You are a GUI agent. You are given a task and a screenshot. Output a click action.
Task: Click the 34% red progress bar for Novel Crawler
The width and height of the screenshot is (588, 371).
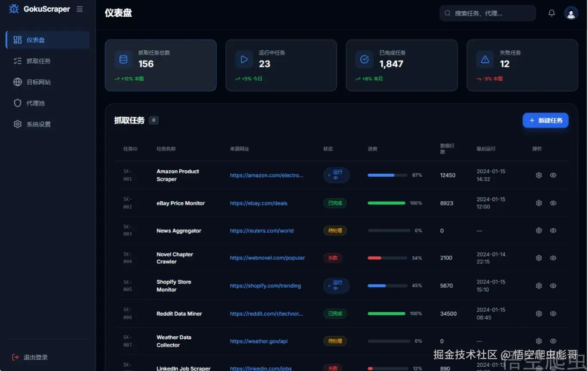tap(387, 258)
